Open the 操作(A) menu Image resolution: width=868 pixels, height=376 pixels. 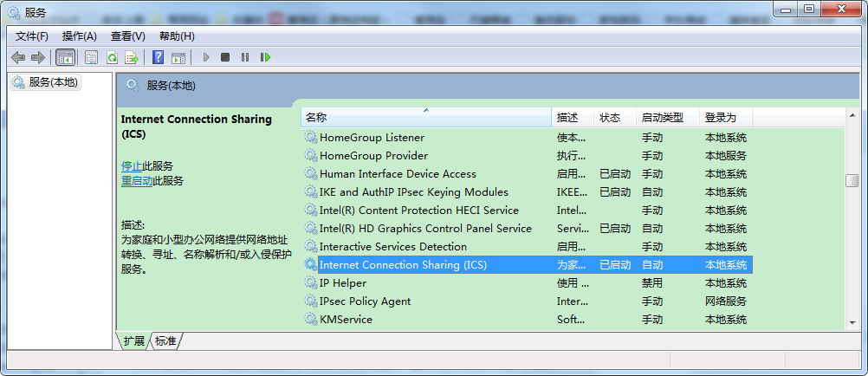(x=79, y=36)
